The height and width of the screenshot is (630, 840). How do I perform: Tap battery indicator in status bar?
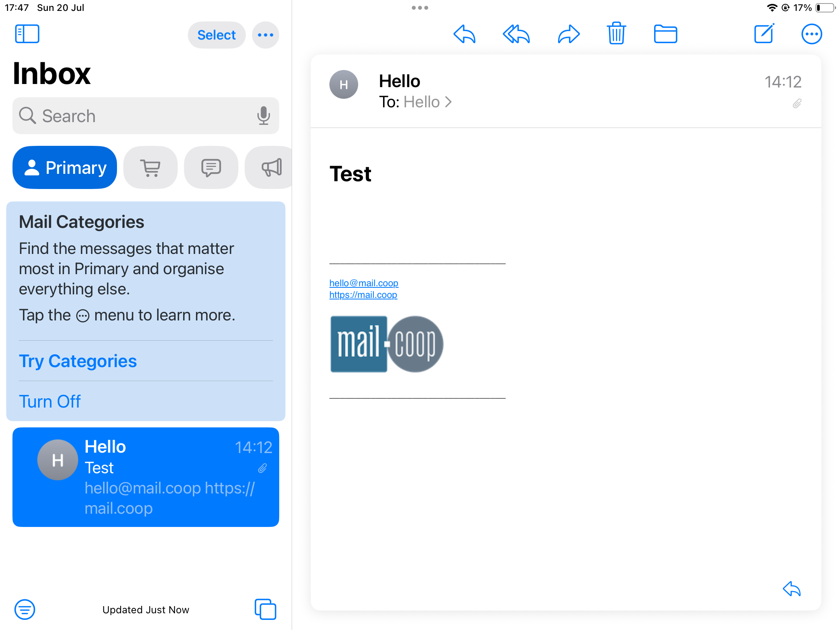825,8
